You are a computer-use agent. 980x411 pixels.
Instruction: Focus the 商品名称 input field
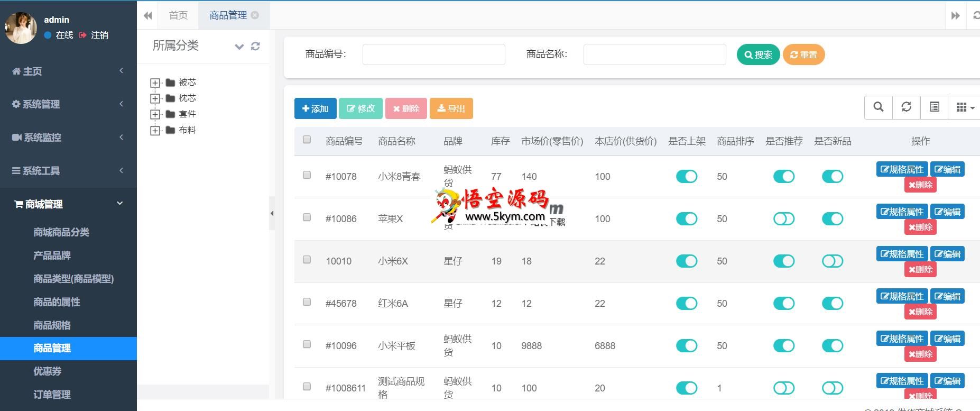pyautogui.click(x=654, y=54)
